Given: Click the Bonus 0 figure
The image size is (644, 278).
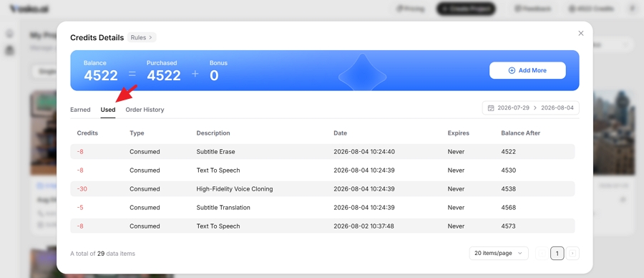Looking at the screenshot, I should (214, 76).
